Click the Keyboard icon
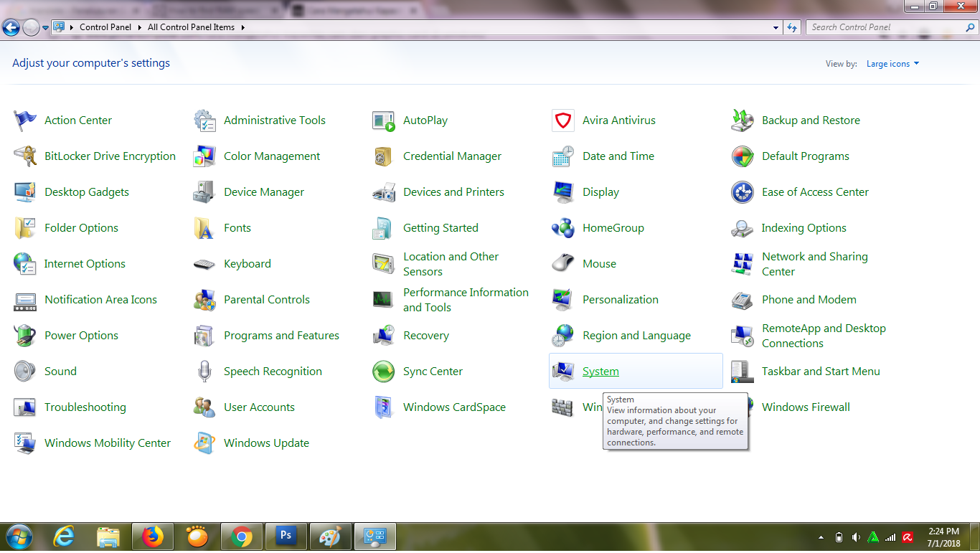The height and width of the screenshot is (553, 980). [x=204, y=264]
